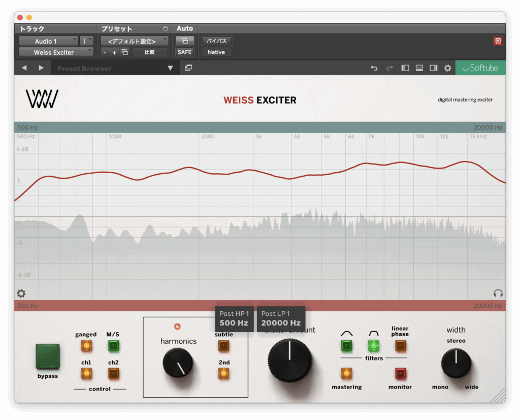Click the large exciter amount knob

coord(290,360)
